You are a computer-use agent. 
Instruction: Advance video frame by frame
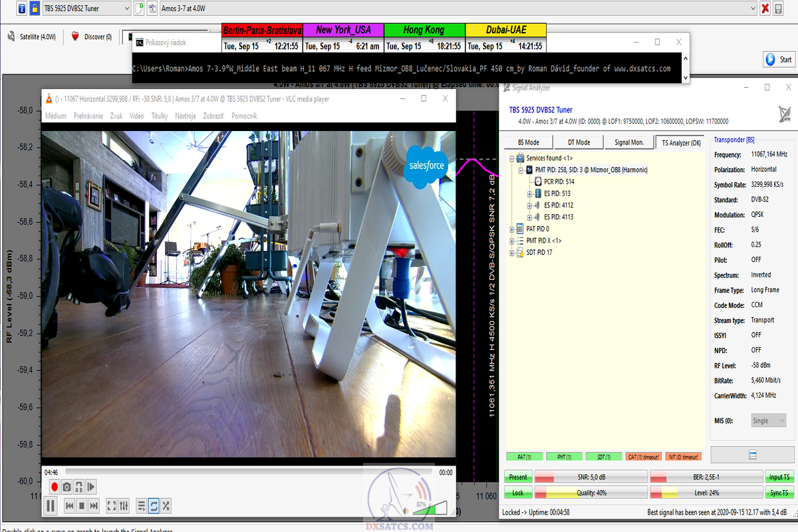92,487
